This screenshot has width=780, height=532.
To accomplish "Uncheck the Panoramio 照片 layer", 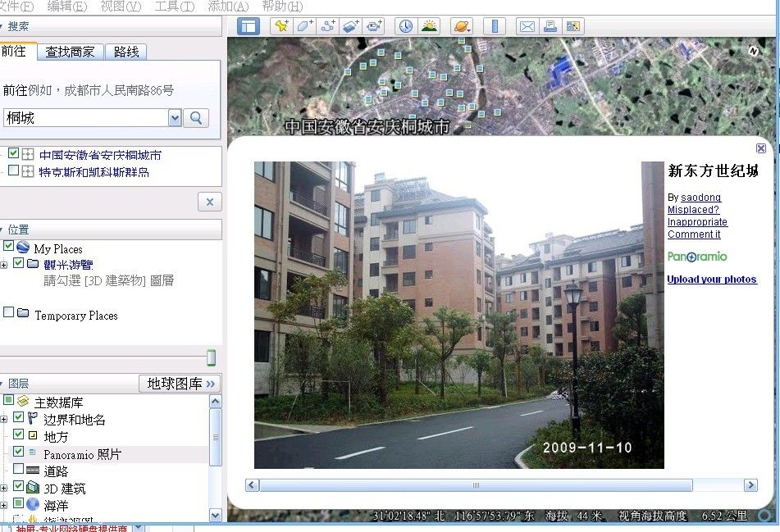I will click(19, 452).
